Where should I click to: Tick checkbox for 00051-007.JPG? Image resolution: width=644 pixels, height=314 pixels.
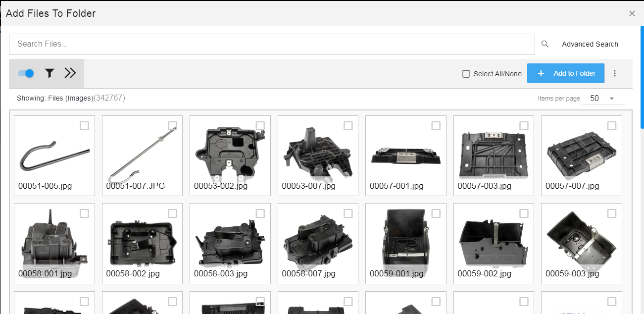point(172,126)
